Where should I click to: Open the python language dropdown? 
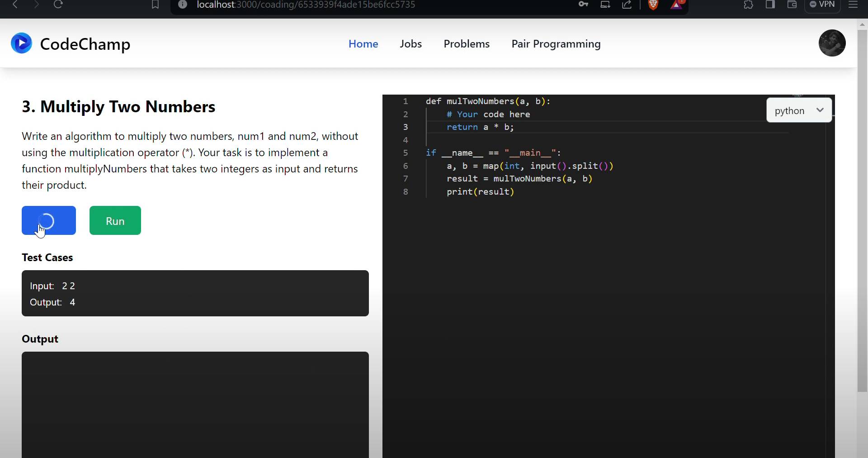point(799,110)
